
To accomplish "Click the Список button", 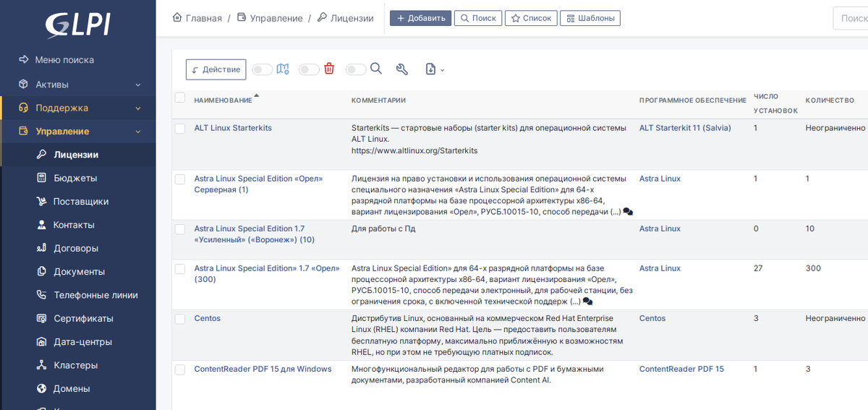I will [531, 18].
